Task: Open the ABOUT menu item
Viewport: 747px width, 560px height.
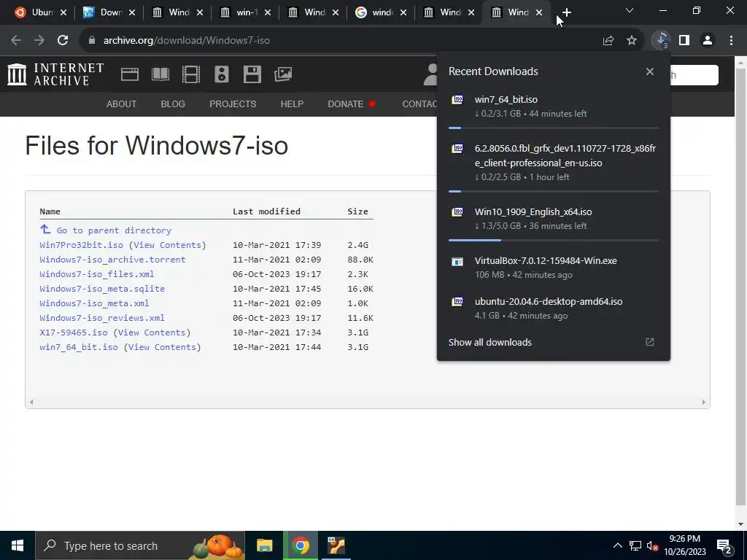Action: (x=122, y=104)
